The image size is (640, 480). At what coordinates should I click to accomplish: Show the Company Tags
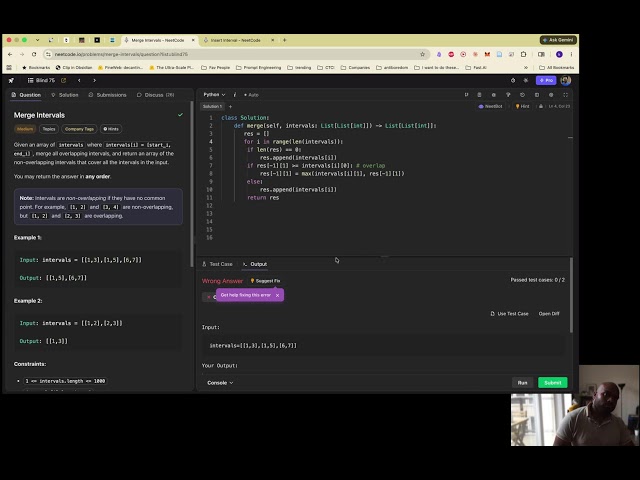point(79,129)
